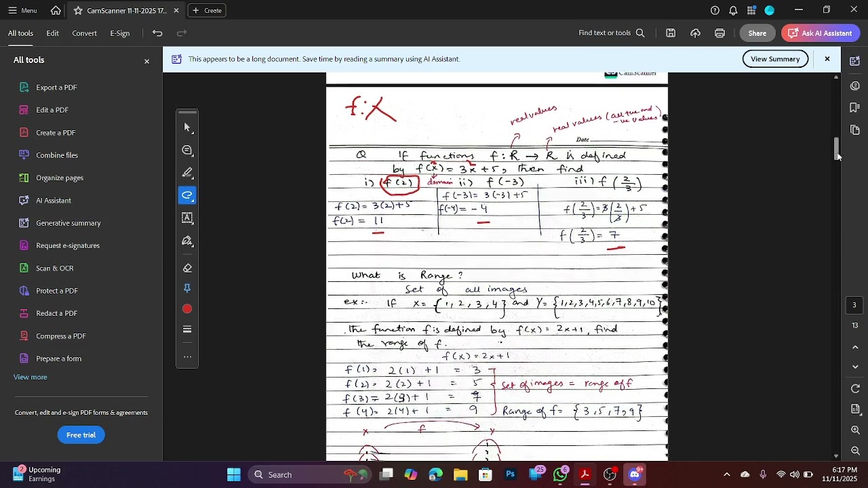868x488 pixels.
Task: Open the Edit menu
Action: (x=52, y=33)
